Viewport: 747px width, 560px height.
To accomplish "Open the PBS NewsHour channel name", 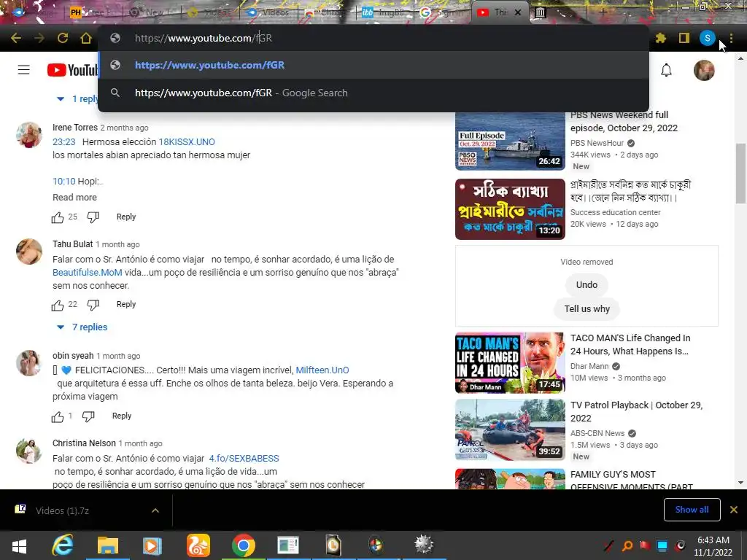I will [597, 143].
